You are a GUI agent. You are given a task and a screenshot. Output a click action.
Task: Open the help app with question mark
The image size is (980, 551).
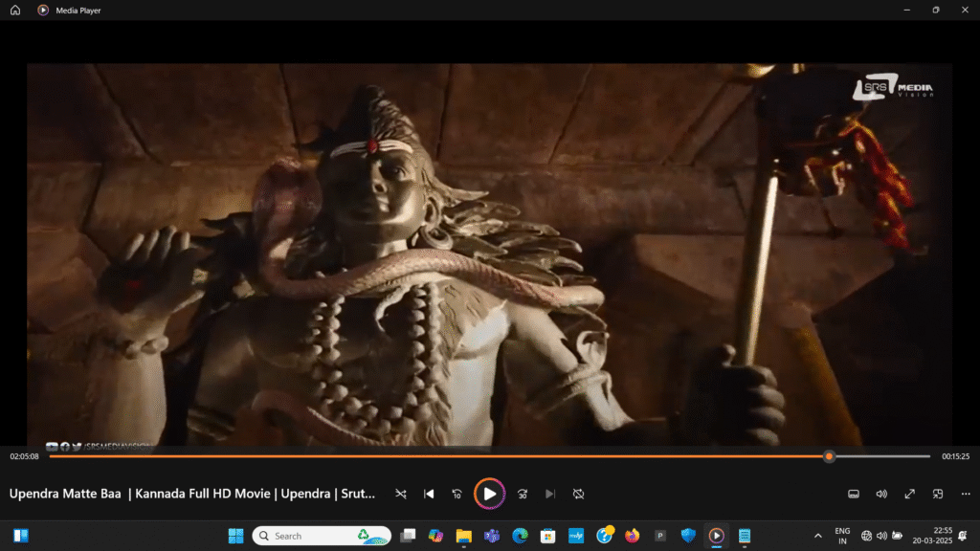pyautogui.click(x=605, y=536)
